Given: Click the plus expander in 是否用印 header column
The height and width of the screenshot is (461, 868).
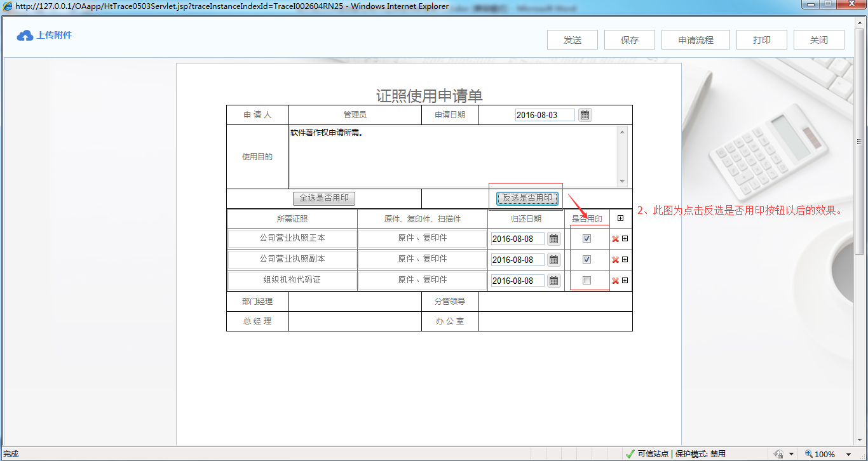Looking at the screenshot, I should (620, 218).
